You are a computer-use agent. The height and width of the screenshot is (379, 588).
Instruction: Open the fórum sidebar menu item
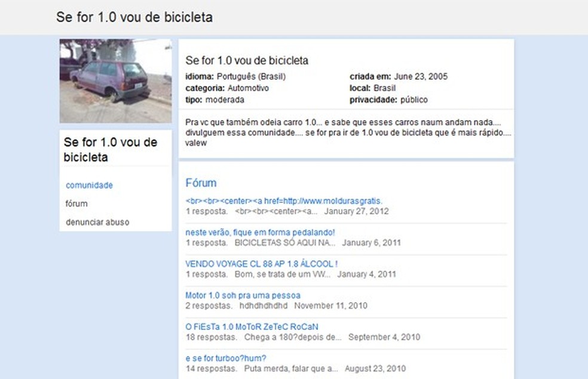76,204
